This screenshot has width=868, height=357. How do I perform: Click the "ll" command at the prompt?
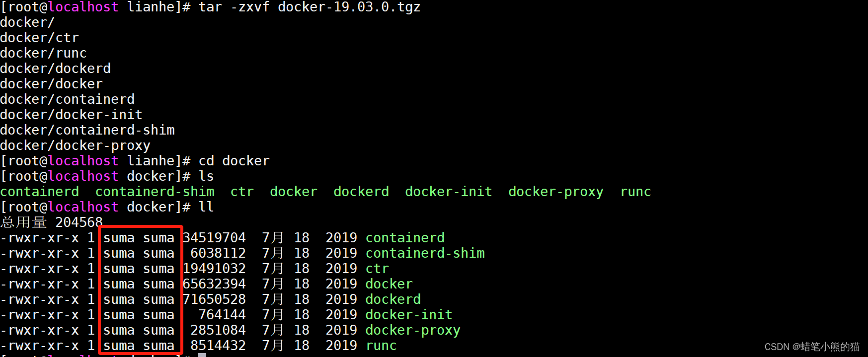pos(206,207)
